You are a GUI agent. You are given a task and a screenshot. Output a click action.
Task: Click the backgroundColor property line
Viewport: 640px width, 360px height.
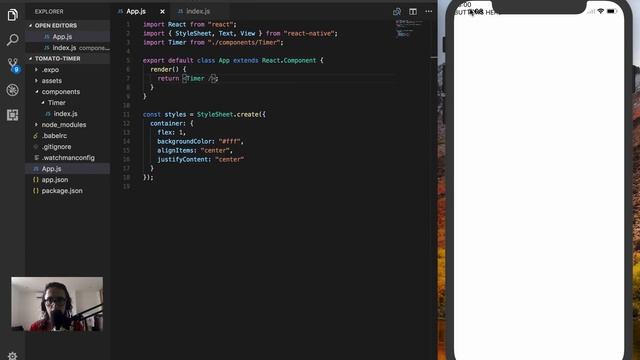click(x=200, y=141)
